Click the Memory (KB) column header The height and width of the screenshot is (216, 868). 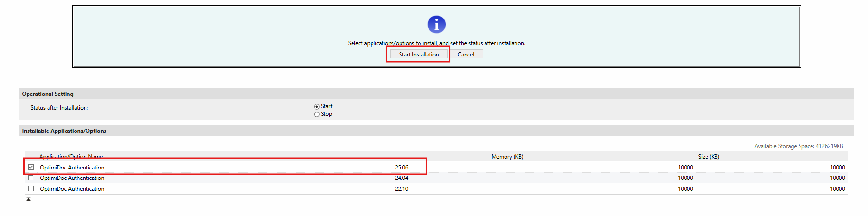pos(507,156)
